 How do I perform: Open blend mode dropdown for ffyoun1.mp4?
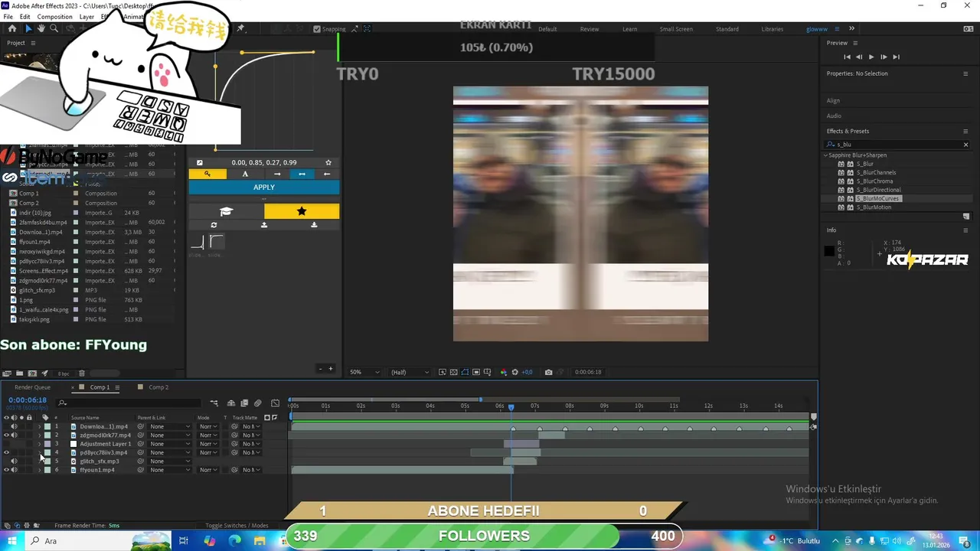208,470
